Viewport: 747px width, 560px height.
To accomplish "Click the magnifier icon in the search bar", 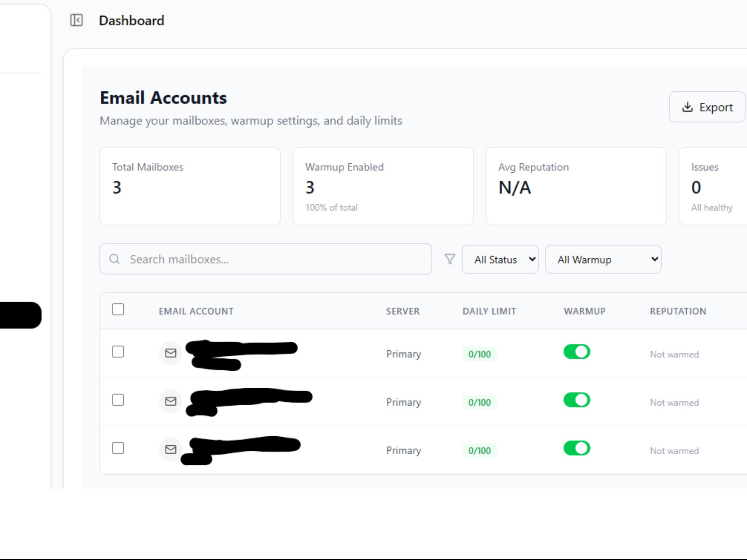I will click(x=114, y=259).
